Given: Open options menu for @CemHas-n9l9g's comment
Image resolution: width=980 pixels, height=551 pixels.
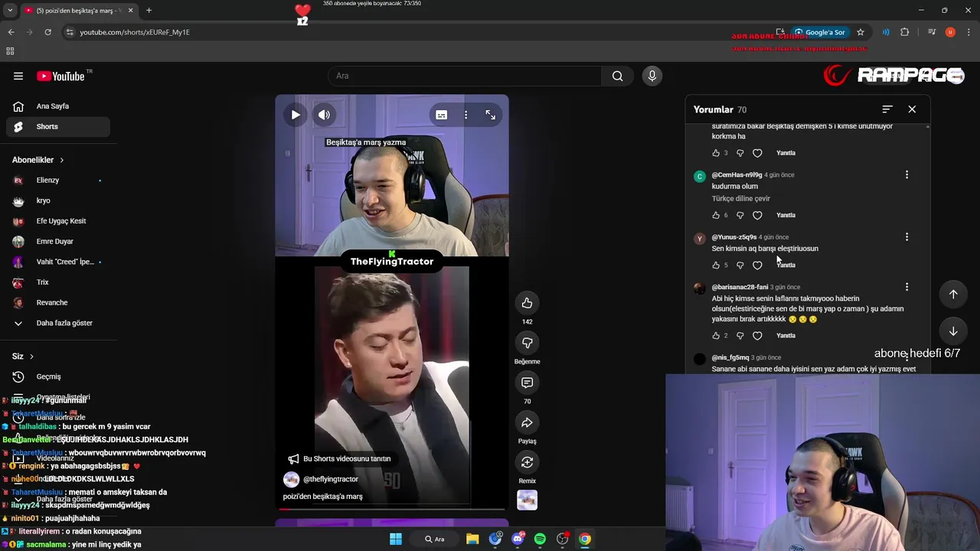Looking at the screenshot, I should [906, 174].
